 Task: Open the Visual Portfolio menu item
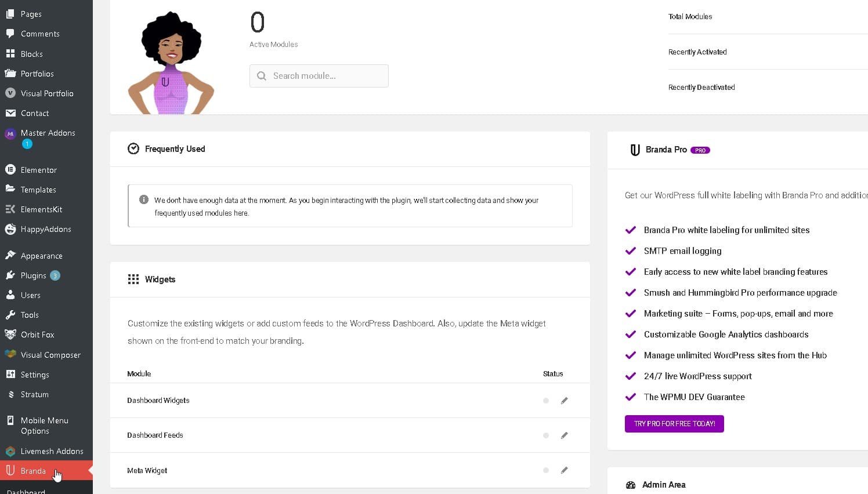coord(47,93)
